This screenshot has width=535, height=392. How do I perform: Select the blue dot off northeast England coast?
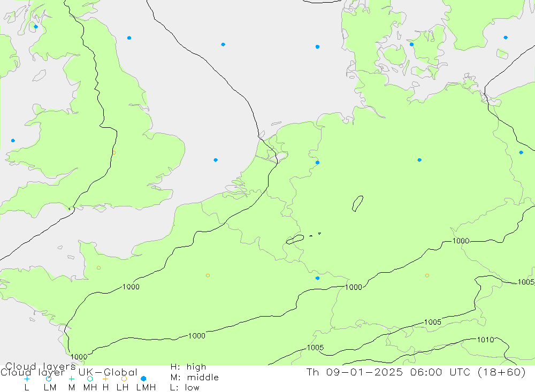129,38
